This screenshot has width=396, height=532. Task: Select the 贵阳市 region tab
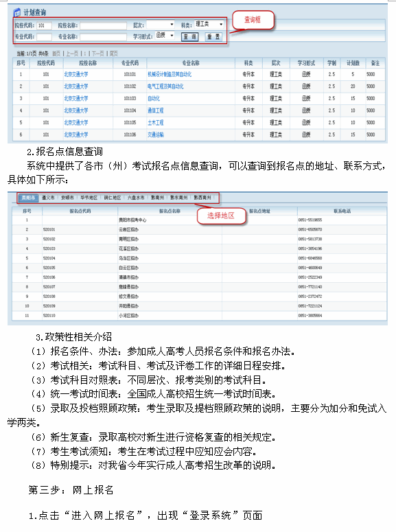(x=29, y=198)
